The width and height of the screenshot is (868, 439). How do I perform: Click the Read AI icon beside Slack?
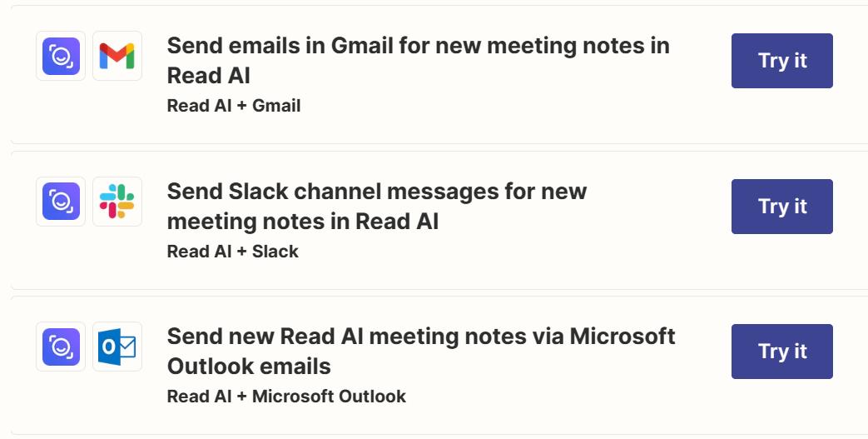tap(61, 202)
